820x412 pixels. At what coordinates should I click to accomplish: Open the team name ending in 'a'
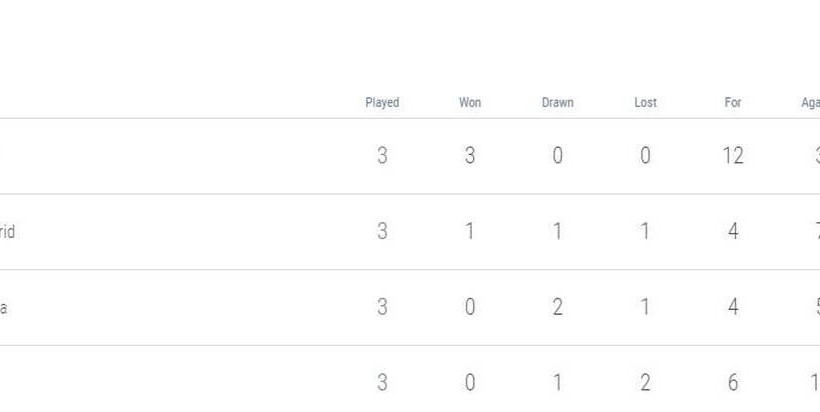(4, 308)
